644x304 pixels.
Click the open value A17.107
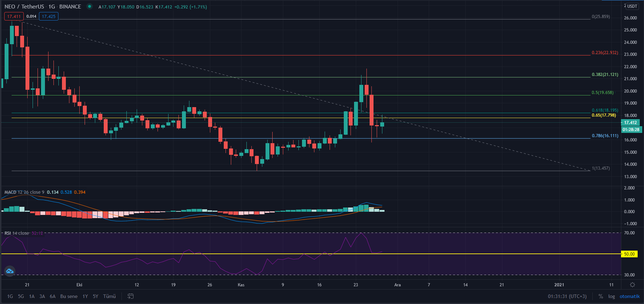(107, 7)
